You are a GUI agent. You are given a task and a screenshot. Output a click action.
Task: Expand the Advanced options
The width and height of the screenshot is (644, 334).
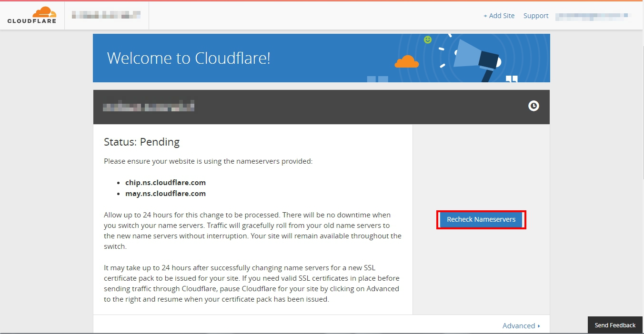click(519, 325)
